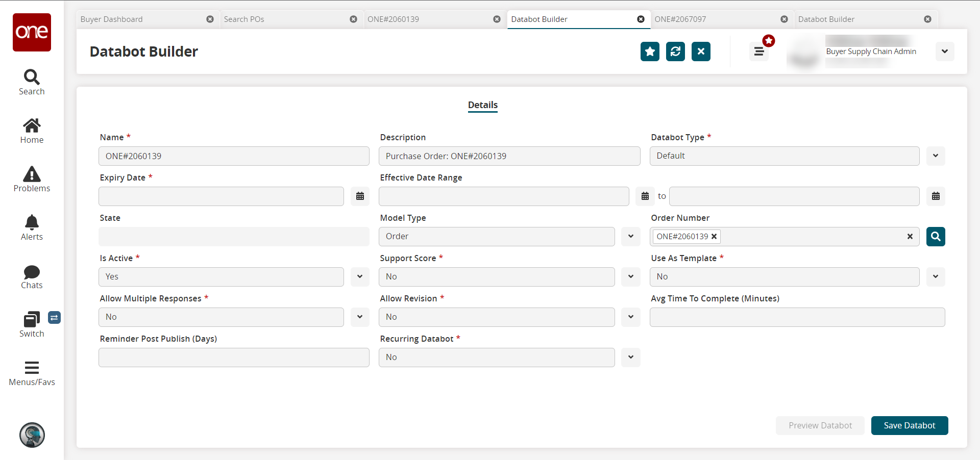The image size is (980, 460).
Task: Remove ONE#2060139 tag from Order Number
Action: point(714,237)
